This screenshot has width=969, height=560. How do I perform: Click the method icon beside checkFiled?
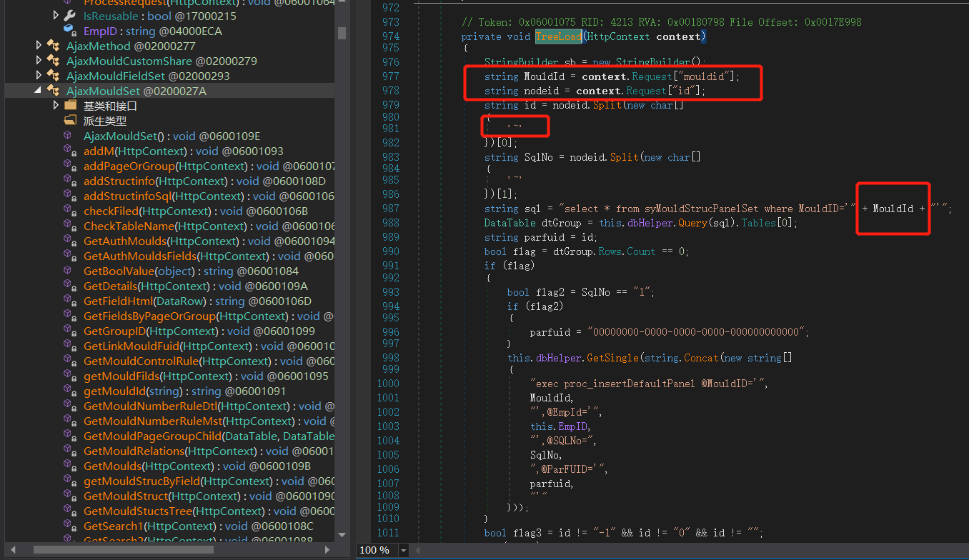pos(70,211)
